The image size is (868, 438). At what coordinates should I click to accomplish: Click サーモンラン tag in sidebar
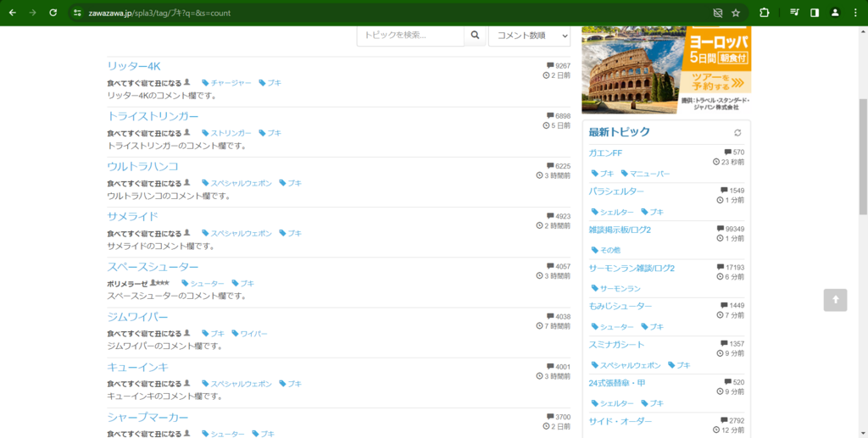[x=616, y=289]
